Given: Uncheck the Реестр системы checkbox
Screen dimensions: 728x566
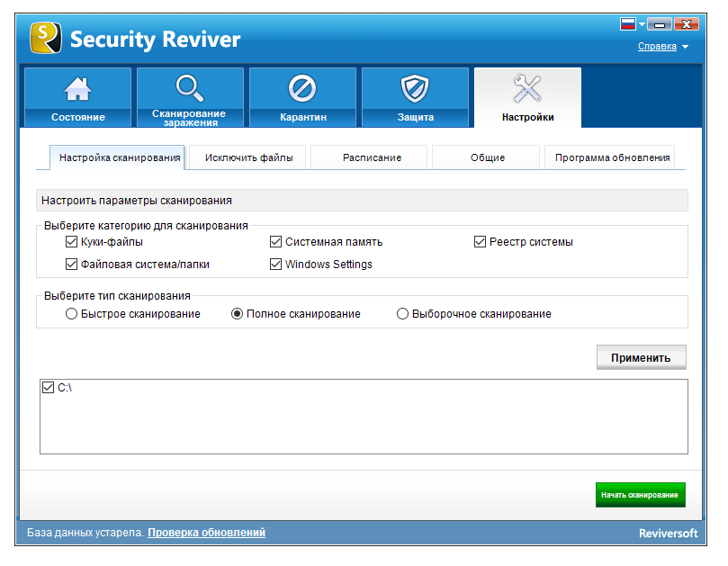Looking at the screenshot, I should tap(480, 242).
